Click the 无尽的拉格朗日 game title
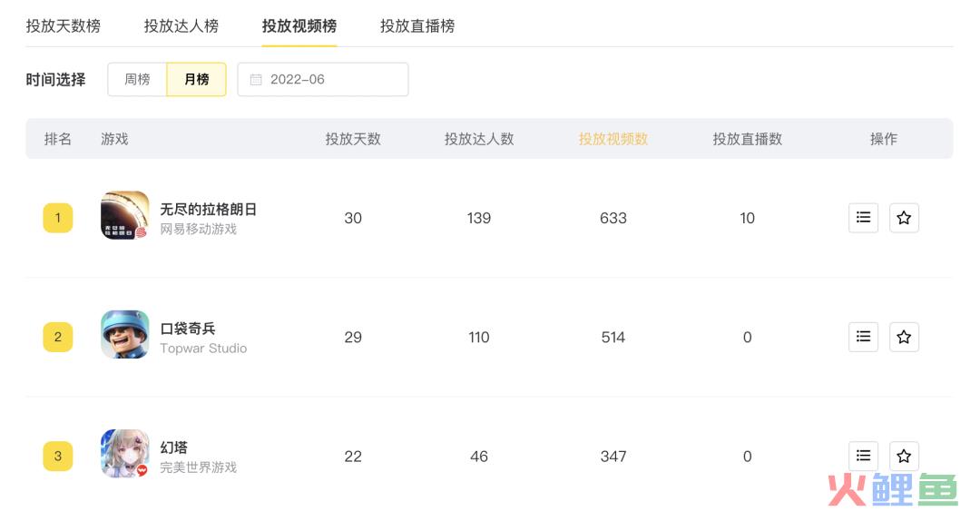Image resolution: width=980 pixels, height=511 pixels. click(208, 209)
